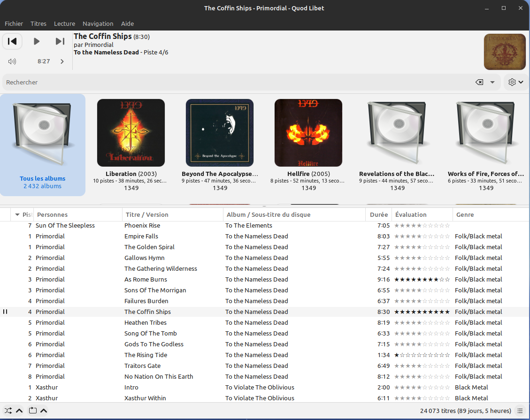Click the album cover thumbnail of the current song
This screenshot has width=530, height=420.
505,52
